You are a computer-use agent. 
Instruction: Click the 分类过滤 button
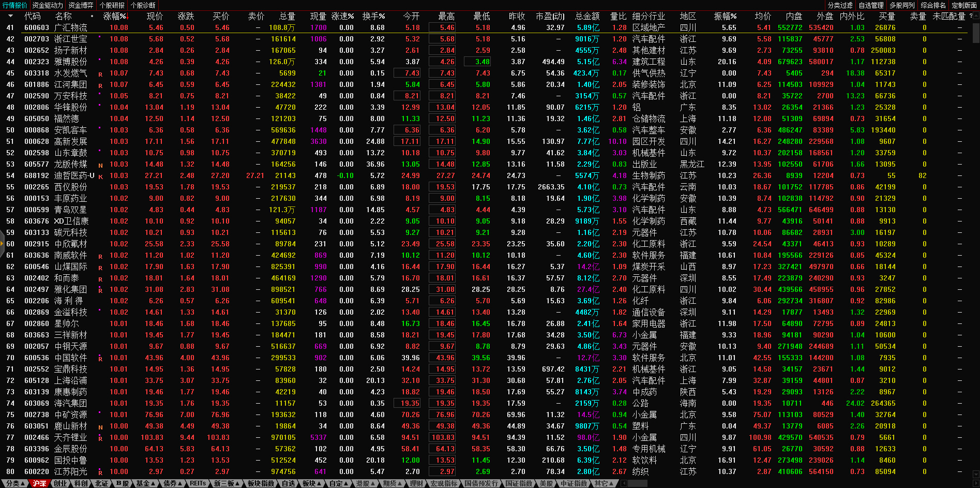coord(840,5)
